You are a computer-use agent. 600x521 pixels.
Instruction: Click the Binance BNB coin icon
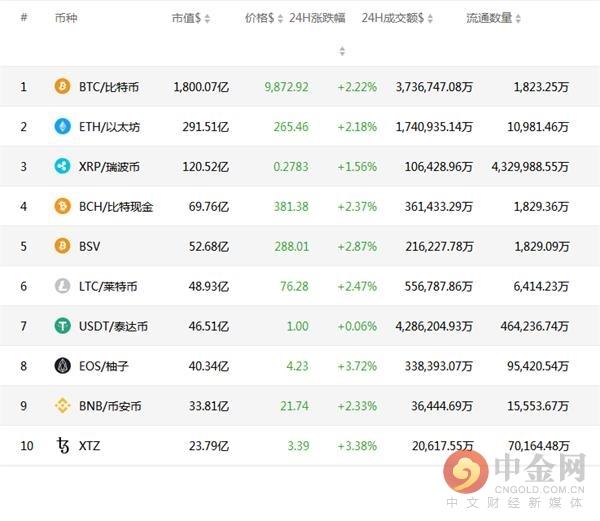(62, 405)
